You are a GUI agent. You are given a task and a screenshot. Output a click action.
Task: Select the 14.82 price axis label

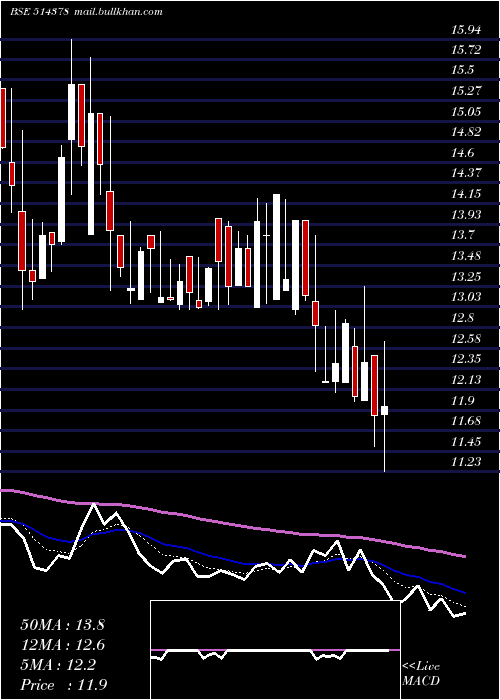[x=466, y=132]
